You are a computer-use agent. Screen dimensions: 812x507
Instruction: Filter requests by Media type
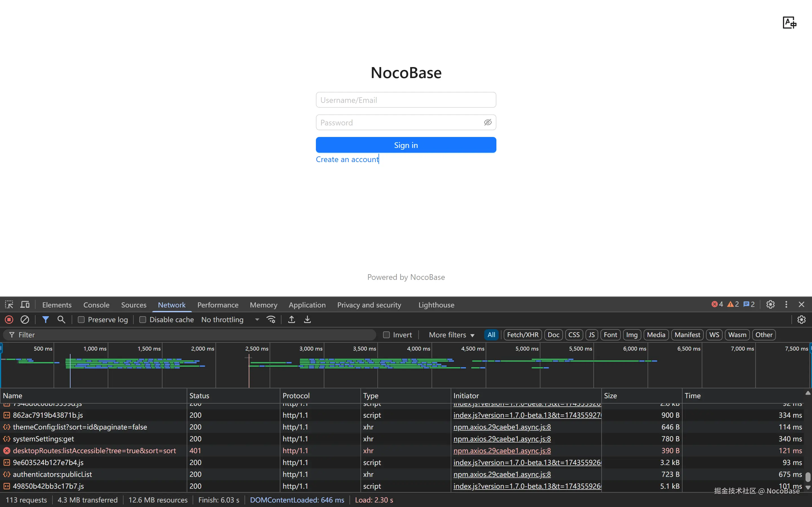(x=656, y=335)
